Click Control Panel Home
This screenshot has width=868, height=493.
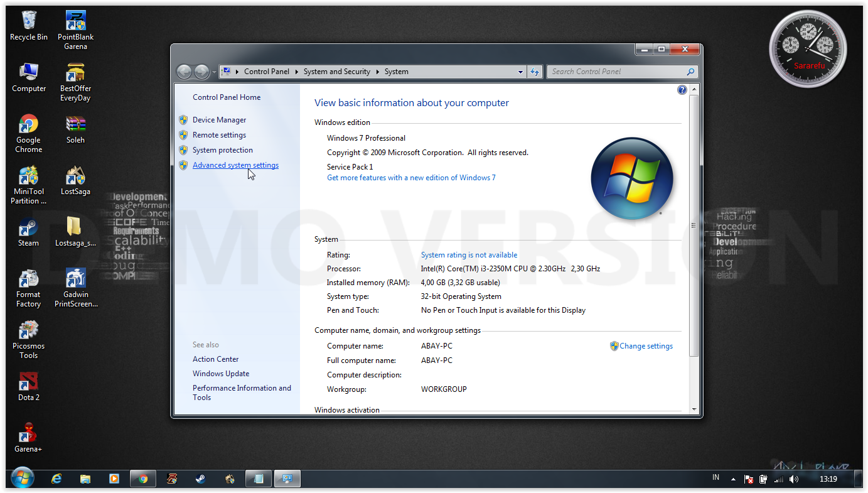point(227,97)
